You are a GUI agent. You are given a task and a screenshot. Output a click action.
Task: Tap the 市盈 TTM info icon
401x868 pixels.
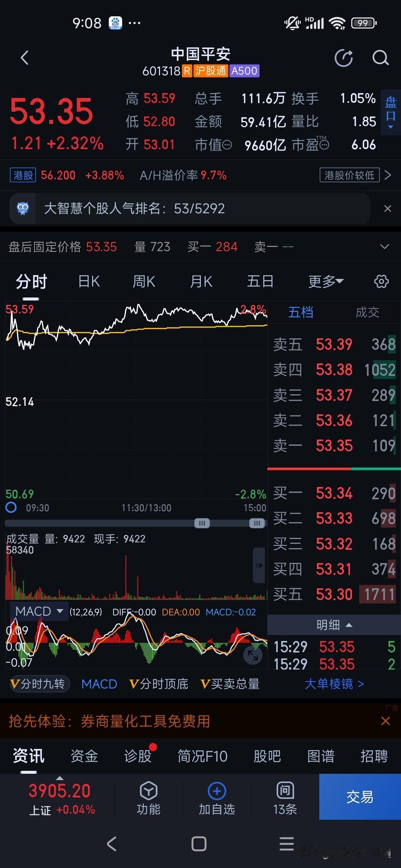point(324,145)
